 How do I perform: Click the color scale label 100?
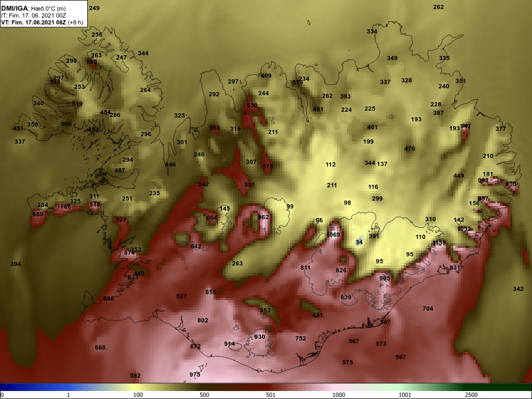coord(138,395)
